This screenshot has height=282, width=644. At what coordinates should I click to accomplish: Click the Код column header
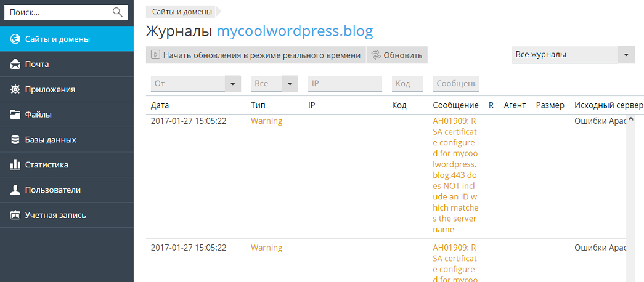399,105
